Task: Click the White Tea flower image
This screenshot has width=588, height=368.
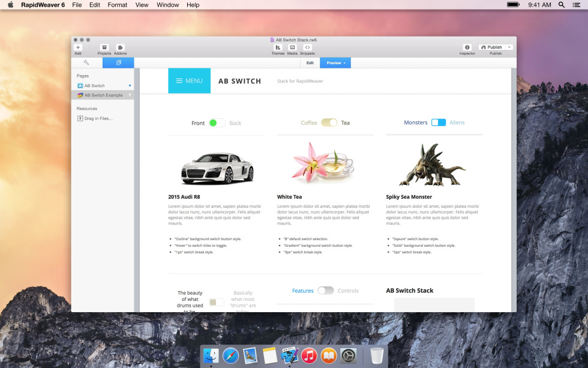Action: [323, 163]
